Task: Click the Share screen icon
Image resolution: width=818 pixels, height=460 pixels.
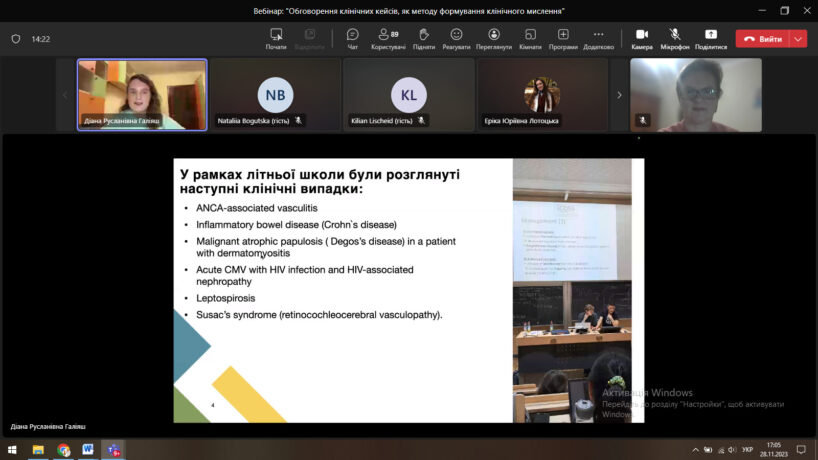Action: pos(711,38)
